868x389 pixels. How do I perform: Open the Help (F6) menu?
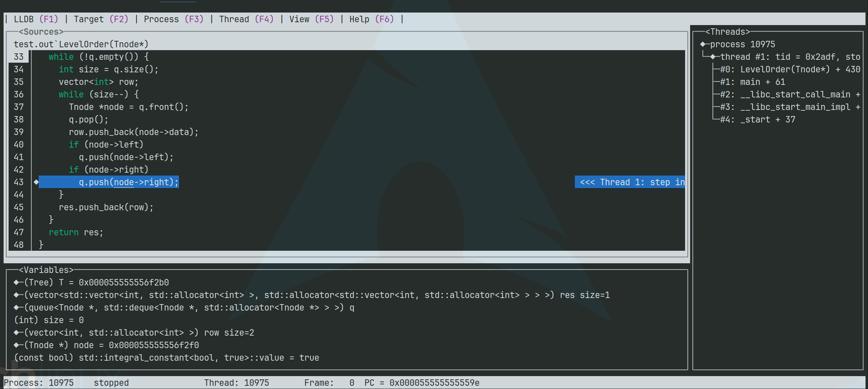tap(371, 19)
